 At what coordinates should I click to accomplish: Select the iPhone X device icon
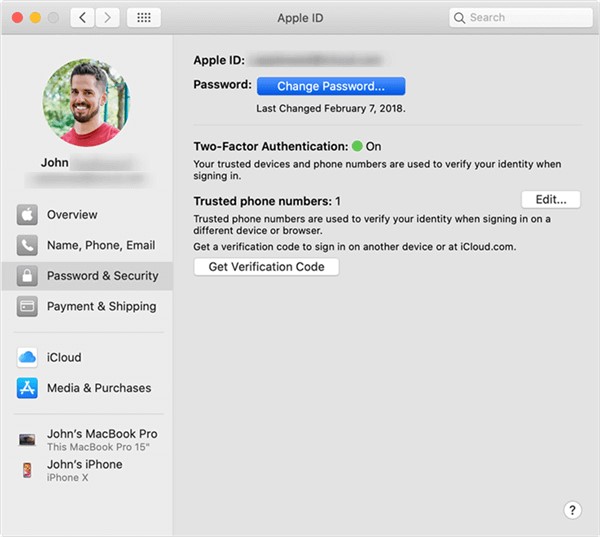point(27,470)
